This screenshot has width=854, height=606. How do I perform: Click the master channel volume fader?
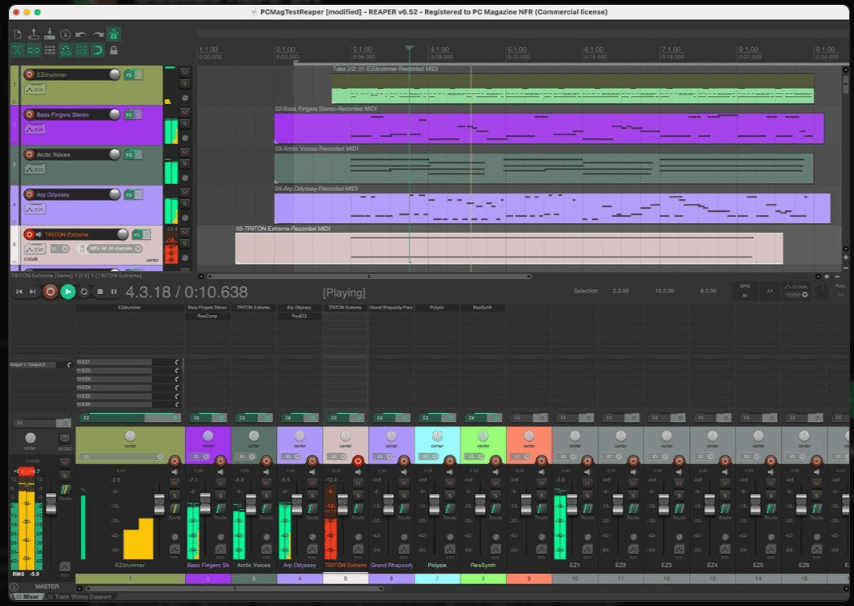click(51, 504)
